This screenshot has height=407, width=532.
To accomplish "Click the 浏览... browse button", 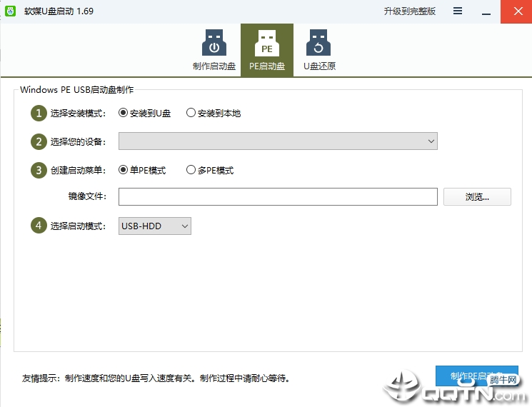I will tap(477, 197).
